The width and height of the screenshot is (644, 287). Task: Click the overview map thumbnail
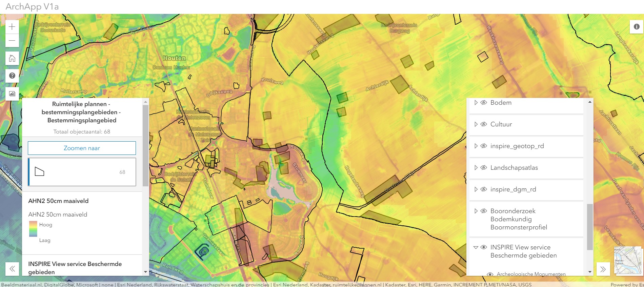627,260
